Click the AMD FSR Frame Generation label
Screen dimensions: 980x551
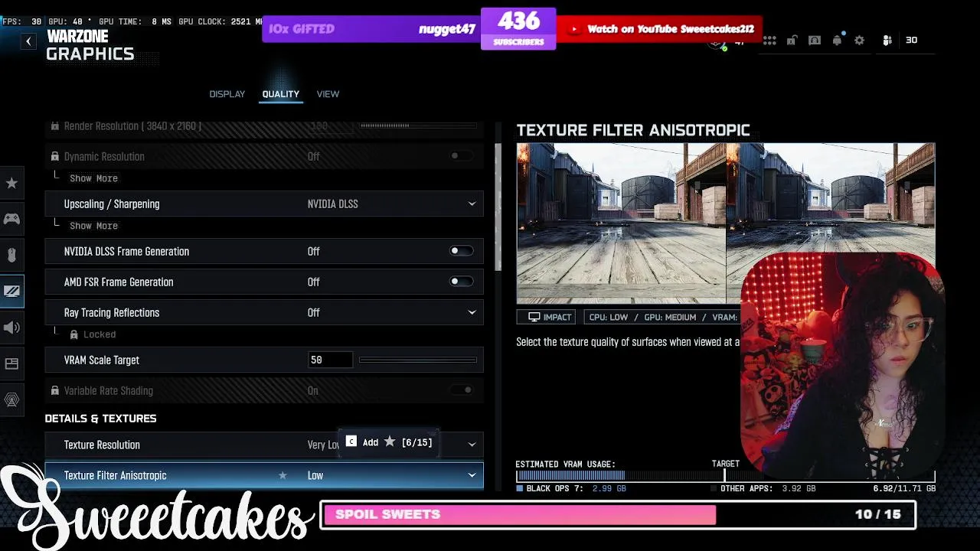coord(119,282)
